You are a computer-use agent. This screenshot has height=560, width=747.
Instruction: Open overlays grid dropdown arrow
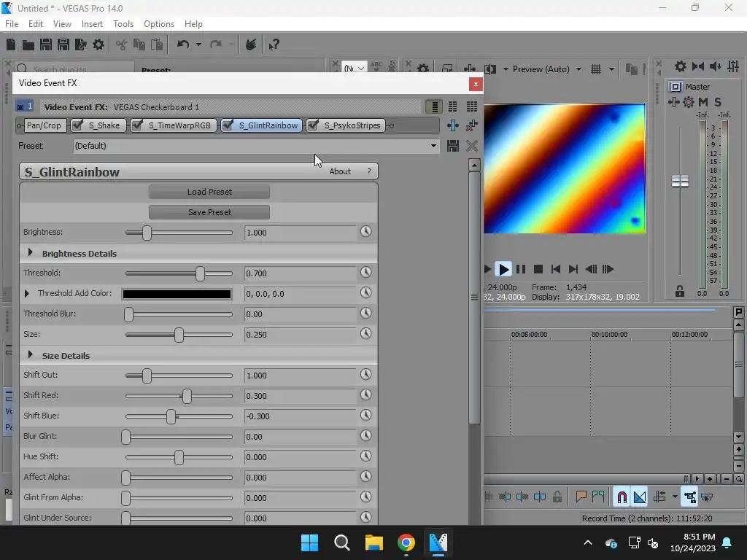(x=611, y=69)
